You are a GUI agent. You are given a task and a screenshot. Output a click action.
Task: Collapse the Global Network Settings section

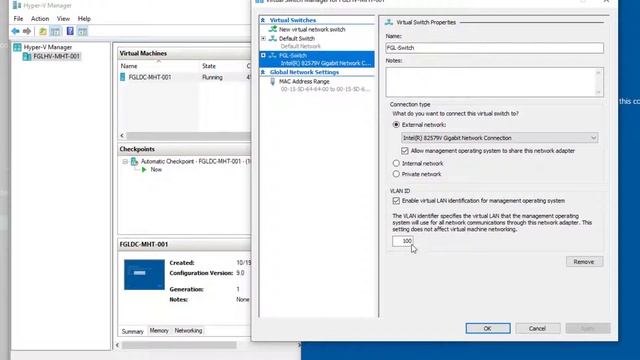pos(263,72)
